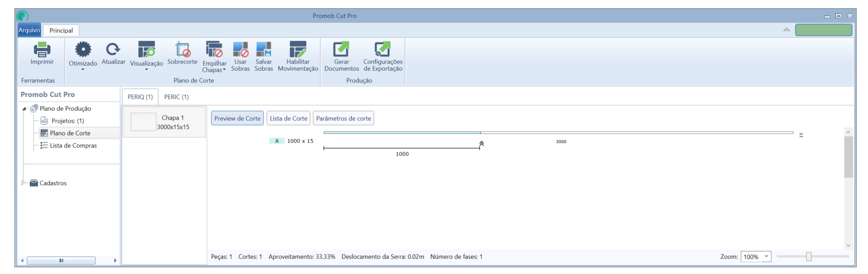Image resolution: width=868 pixels, height=274 pixels.
Task: Select the Chapa 1 sheet thumbnail
Action: pyautogui.click(x=143, y=122)
